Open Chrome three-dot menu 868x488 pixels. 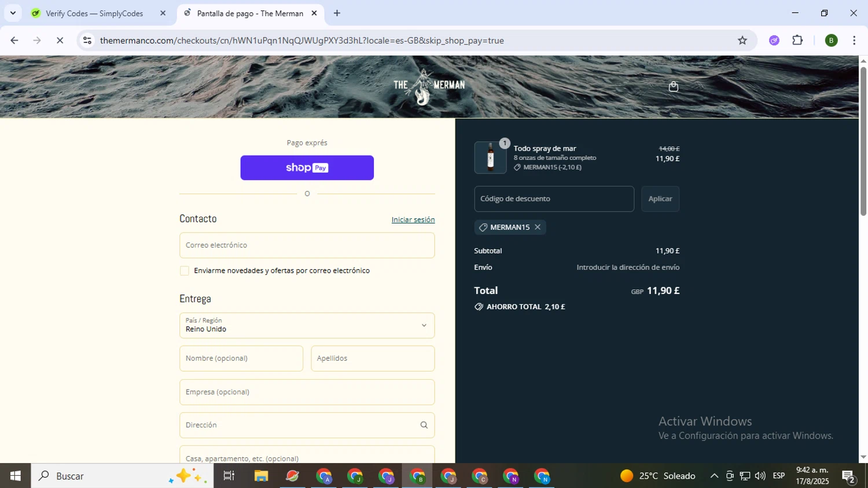pos(854,40)
